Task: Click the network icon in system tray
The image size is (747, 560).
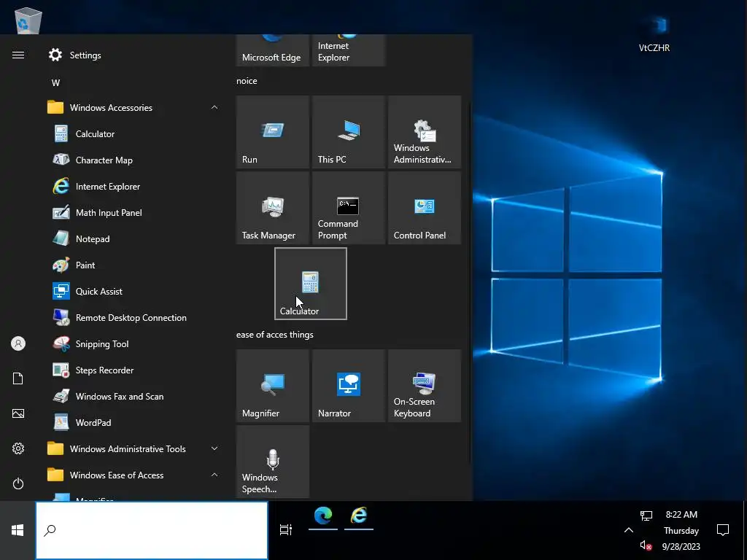Action: point(646,516)
